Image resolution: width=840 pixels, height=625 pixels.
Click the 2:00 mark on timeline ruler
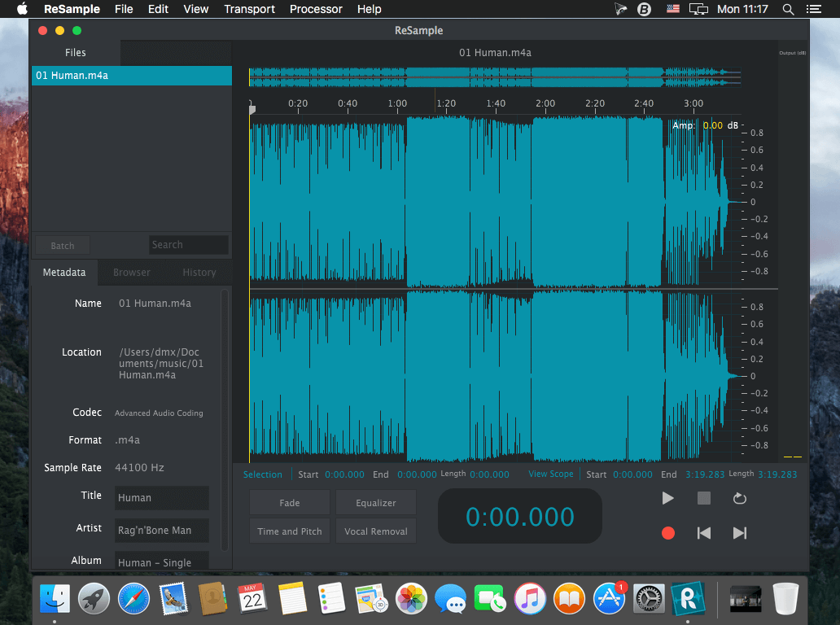point(545,103)
